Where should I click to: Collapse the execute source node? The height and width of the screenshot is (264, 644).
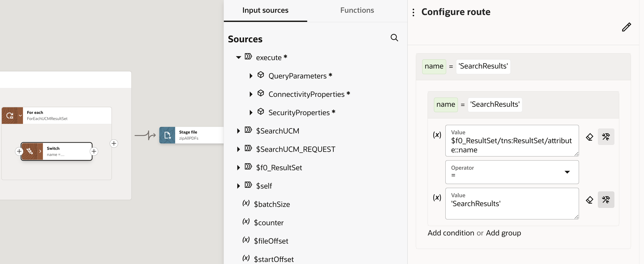(x=238, y=57)
